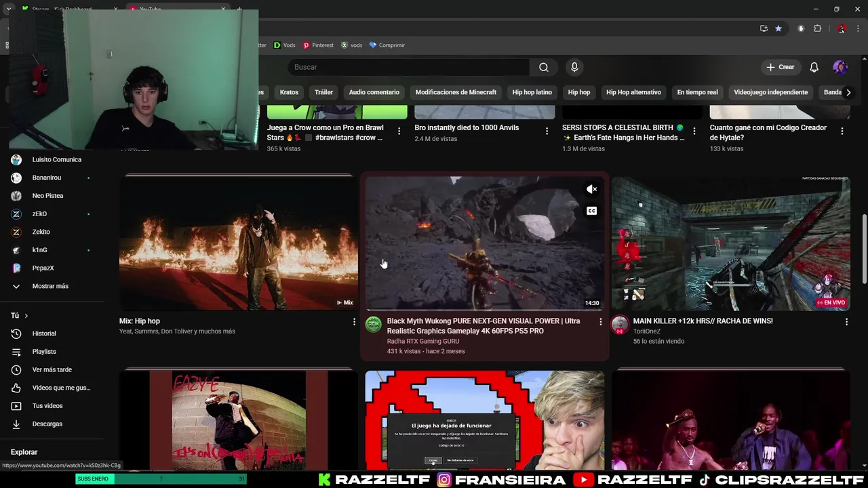The height and width of the screenshot is (488, 868).
Task: Open options for MAIN KILLER live stream
Action: (846, 322)
